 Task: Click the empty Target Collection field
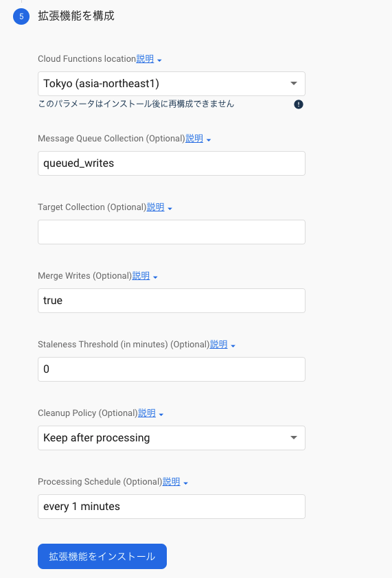click(x=172, y=232)
